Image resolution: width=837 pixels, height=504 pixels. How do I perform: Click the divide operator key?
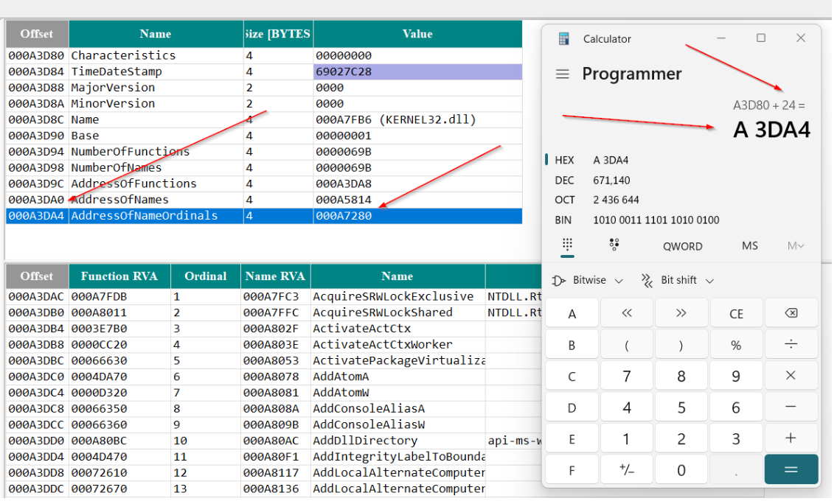click(x=791, y=344)
